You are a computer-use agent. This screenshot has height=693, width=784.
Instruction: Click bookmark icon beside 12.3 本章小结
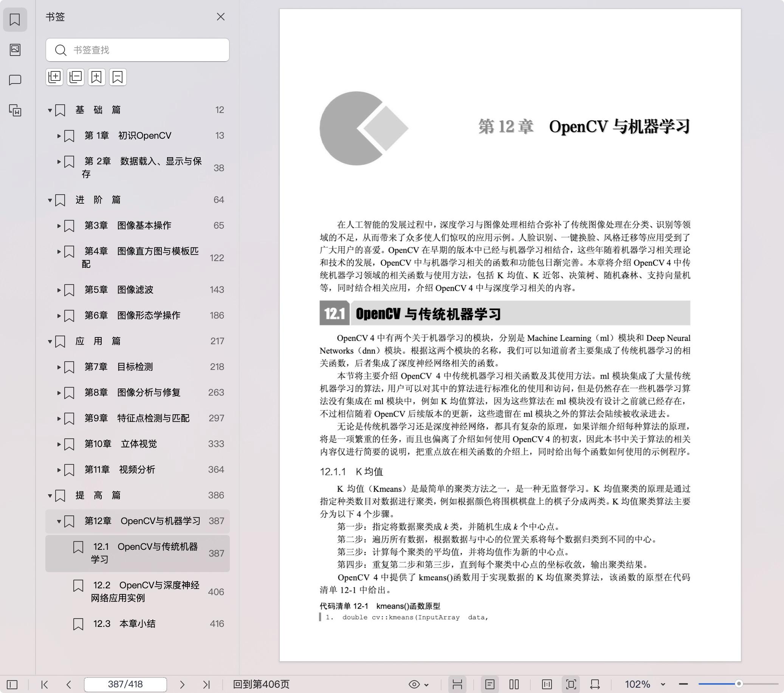(78, 624)
